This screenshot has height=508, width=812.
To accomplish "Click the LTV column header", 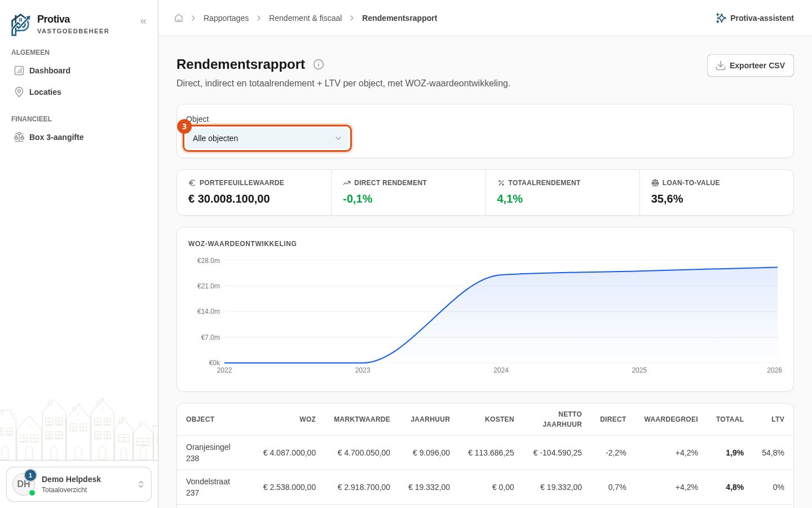I will [778, 419].
